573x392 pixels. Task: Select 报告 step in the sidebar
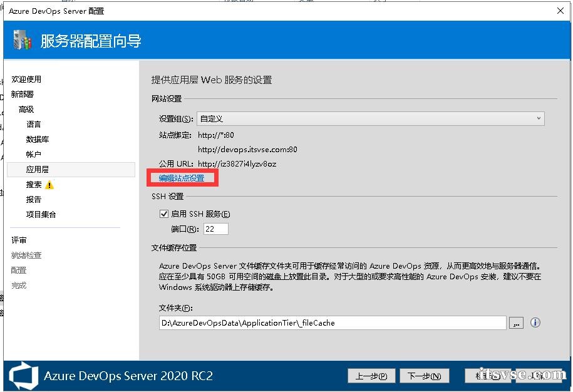tap(34, 200)
